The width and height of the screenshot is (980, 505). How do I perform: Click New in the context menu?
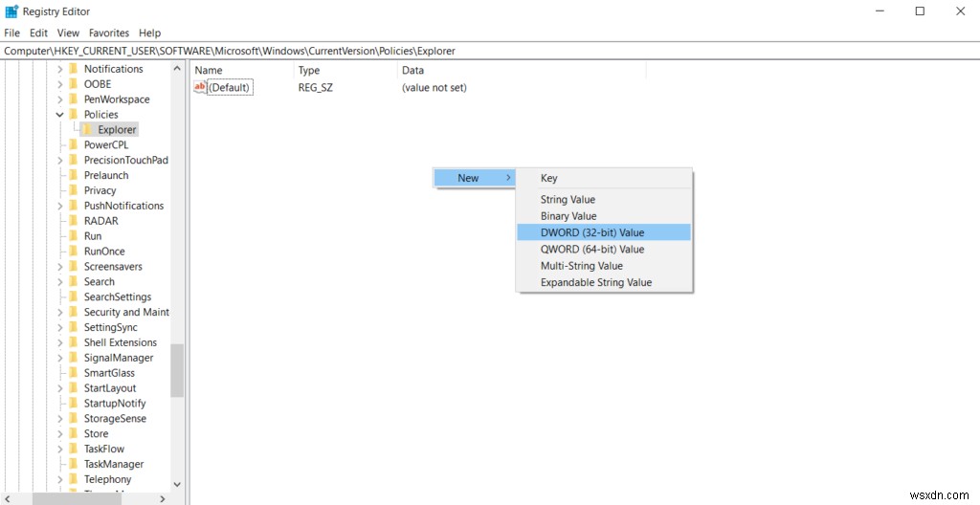click(x=476, y=178)
